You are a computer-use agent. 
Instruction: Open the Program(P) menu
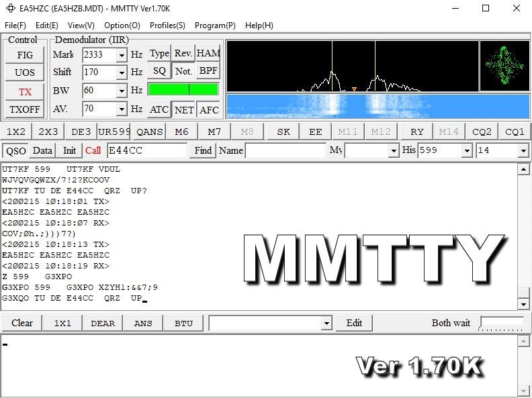pyautogui.click(x=215, y=26)
